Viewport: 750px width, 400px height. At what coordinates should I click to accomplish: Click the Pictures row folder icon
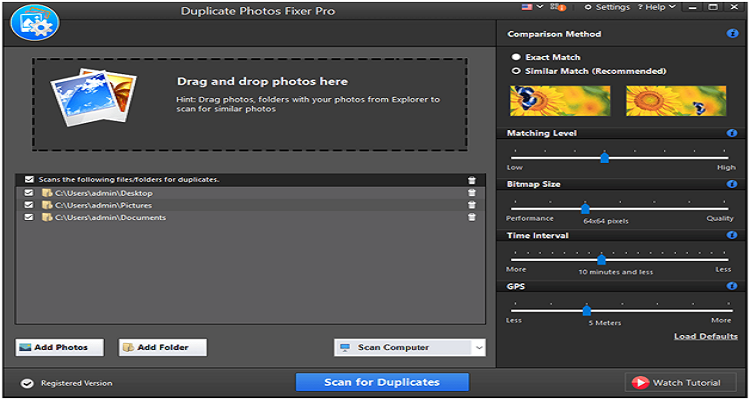pos(46,205)
